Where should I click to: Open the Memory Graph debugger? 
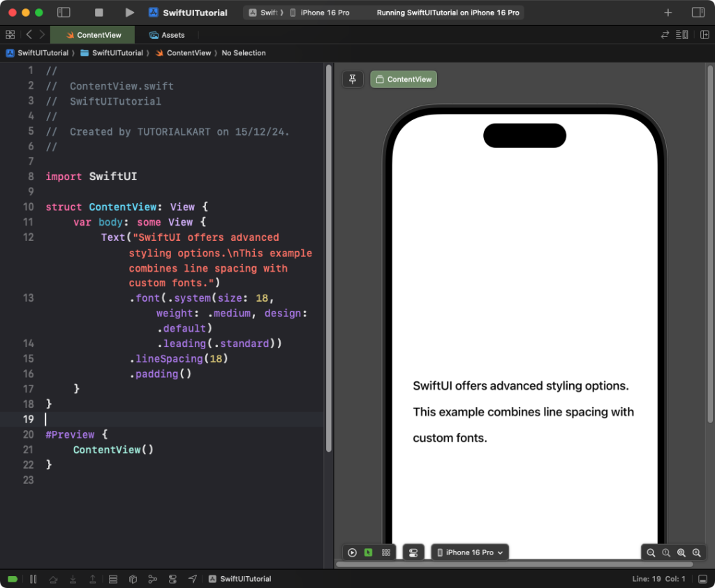tap(152, 578)
